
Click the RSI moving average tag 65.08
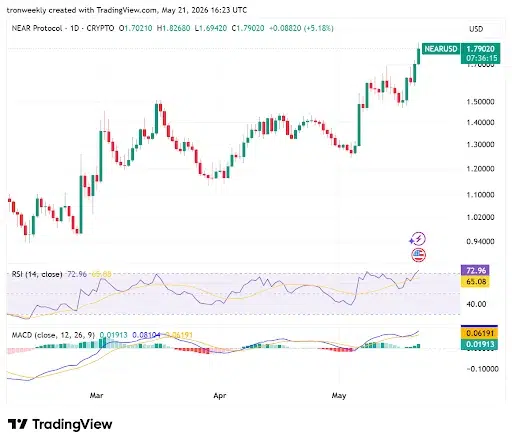tap(476, 282)
